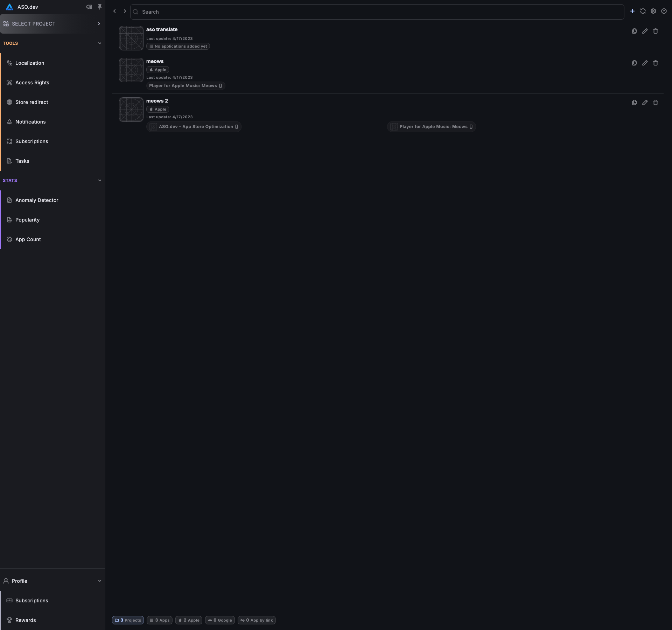Click the ASO.dev logo icon
672x630 pixels.
coord(9,7)
